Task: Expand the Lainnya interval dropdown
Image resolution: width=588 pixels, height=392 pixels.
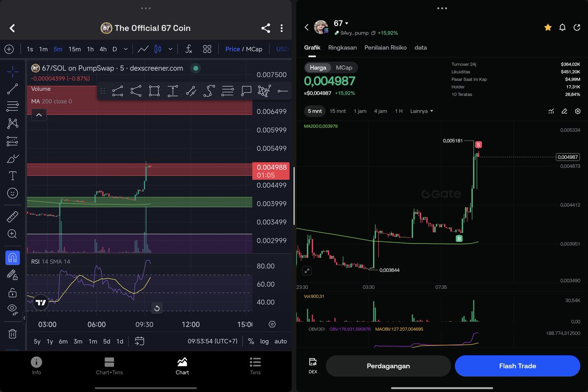Action: [422, 111]
